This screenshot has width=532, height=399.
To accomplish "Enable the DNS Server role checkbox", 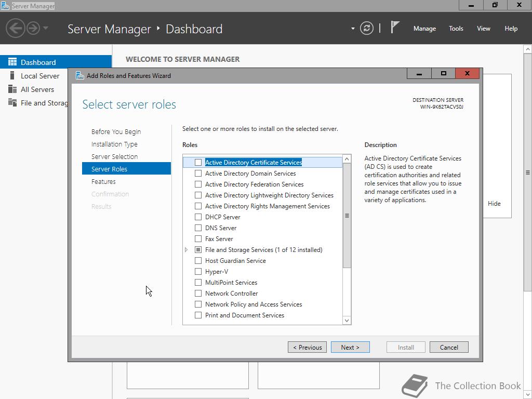I will pyautogui.click(x=198, y=228).
